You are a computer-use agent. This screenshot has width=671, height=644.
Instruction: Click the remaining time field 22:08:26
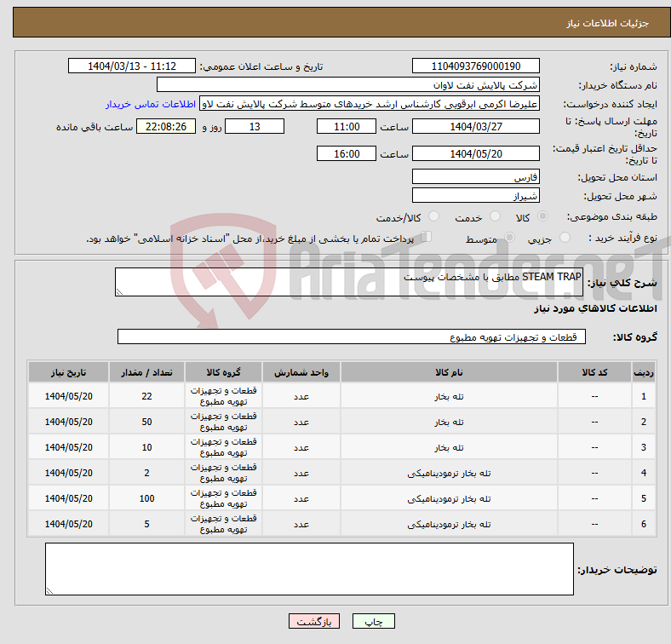pos(166,126)
